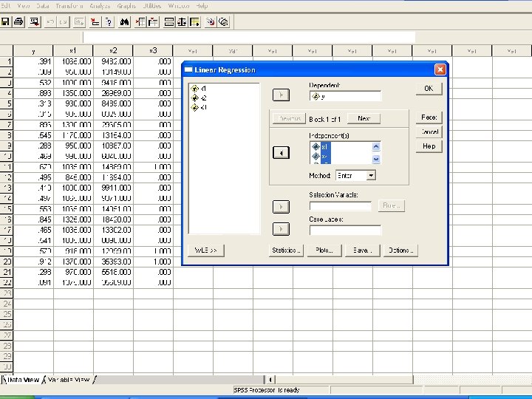Viewport: 532px width, 399px height.
Task: Click OK in Linear Regression dialog
Action: (x=429, y=89)
